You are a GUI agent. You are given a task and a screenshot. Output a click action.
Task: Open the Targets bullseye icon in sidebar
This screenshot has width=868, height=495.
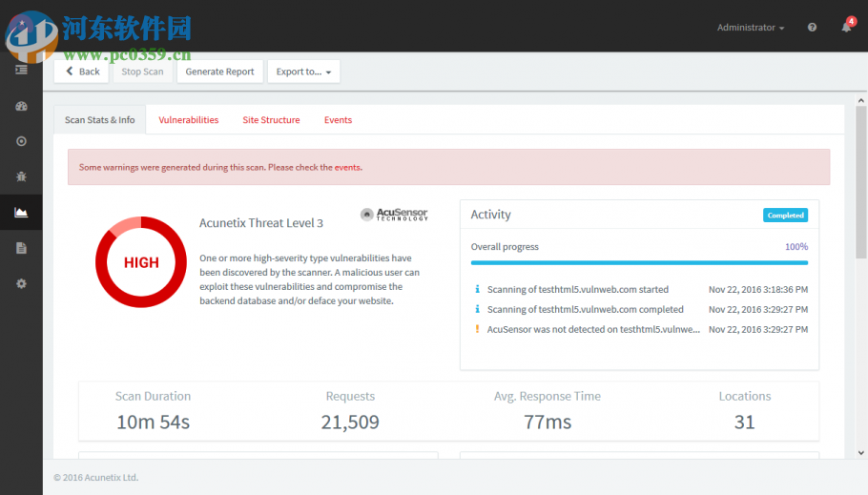click(21, 141)
